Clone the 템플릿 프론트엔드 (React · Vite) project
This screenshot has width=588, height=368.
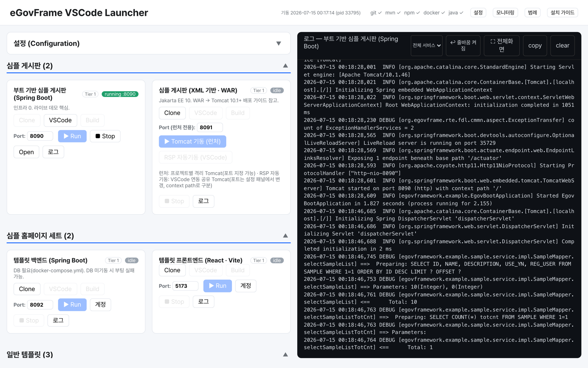point(172,270)
